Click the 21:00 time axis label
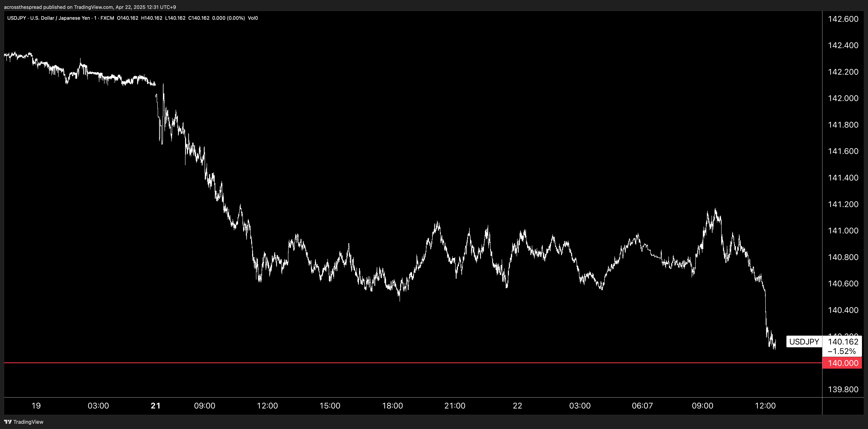 455,406
